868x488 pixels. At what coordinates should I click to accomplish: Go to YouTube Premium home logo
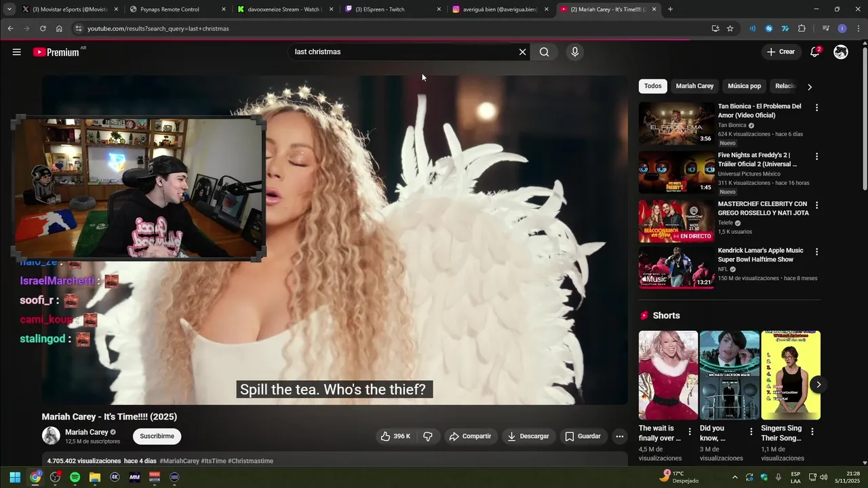pyautogui.click(x=56, y=52)
